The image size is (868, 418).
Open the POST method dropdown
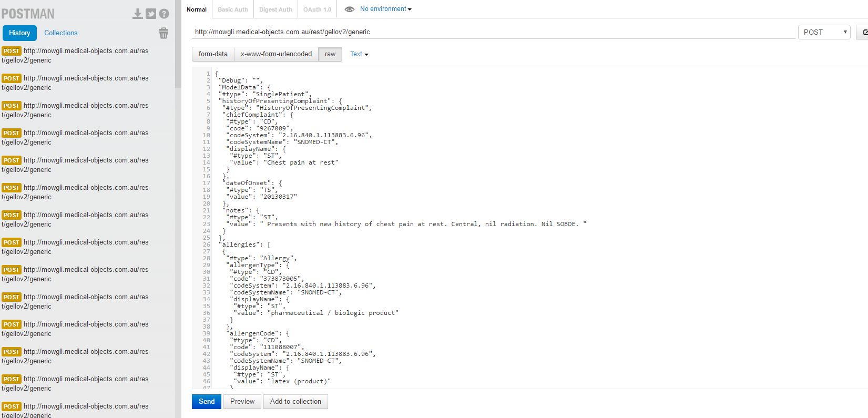pos(824,32)
